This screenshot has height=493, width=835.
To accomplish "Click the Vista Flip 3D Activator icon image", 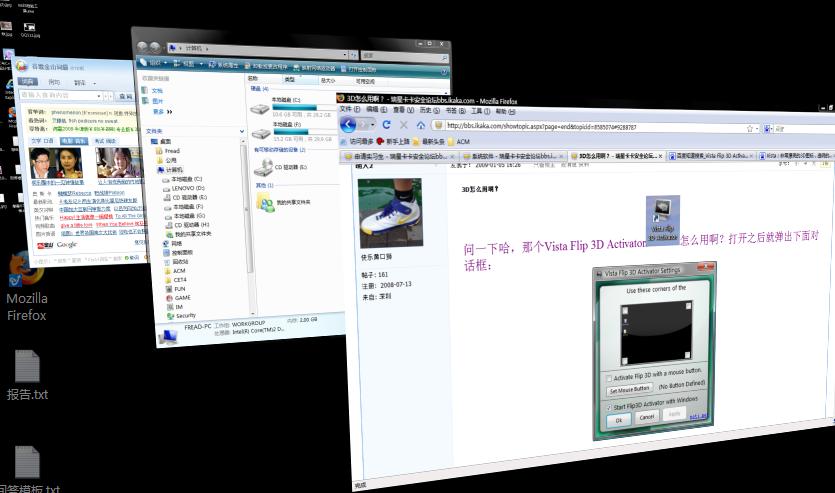I will click(663, 219).
